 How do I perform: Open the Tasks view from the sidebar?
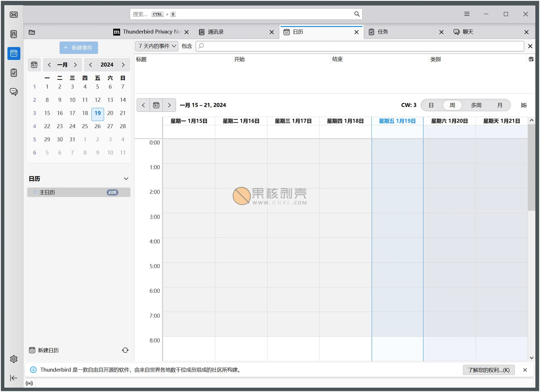[14, 73]
